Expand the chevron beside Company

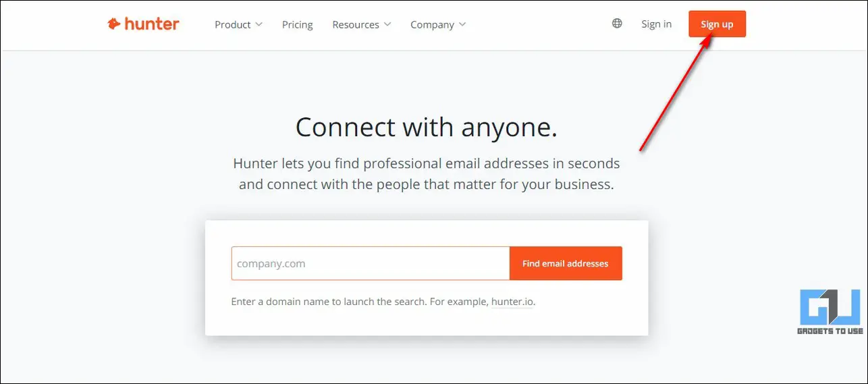click(x=462, y=24)
